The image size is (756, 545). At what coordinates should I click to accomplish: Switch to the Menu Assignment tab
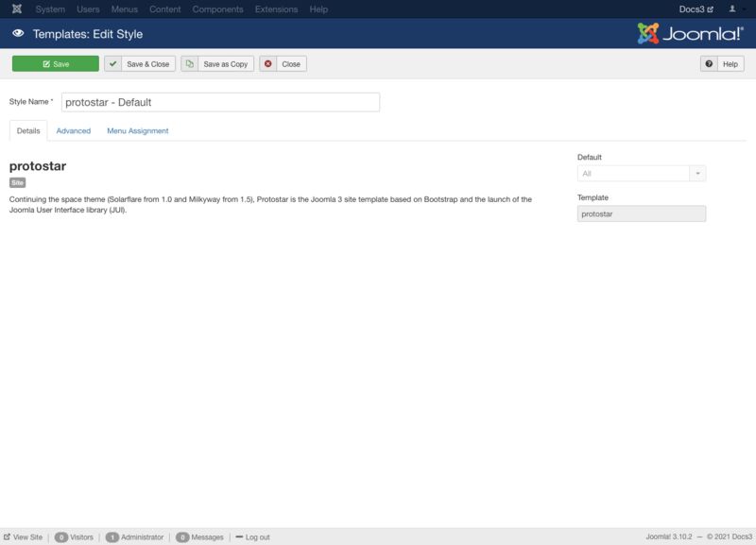coord(138,130)
